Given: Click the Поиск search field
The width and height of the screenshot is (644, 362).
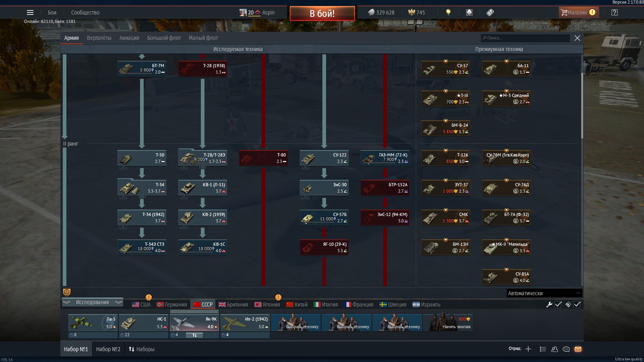Looking at the screenshot, I should (x=525, y=38).
